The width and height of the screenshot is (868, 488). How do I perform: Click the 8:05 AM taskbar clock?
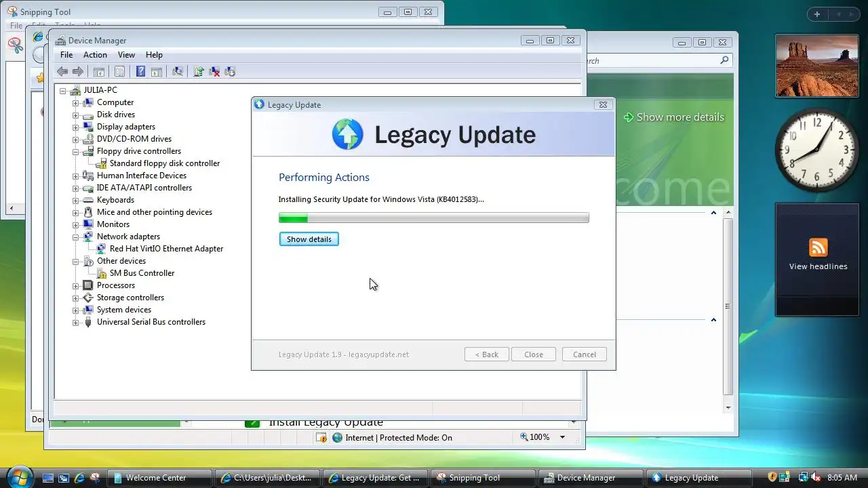point(842,478)
